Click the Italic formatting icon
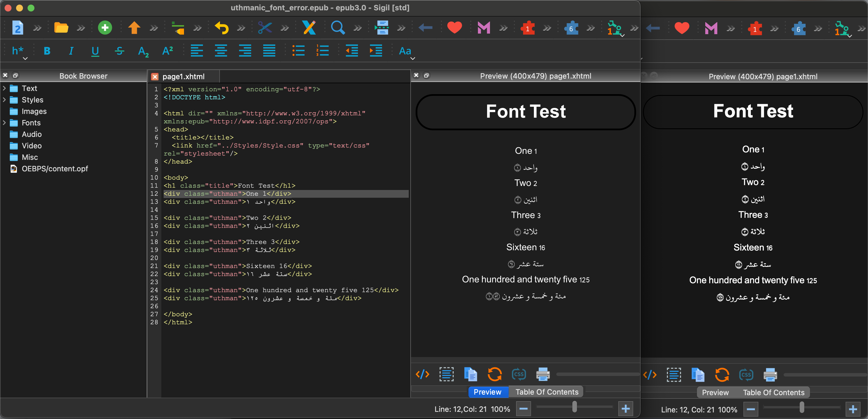 (x=71, y=51)
